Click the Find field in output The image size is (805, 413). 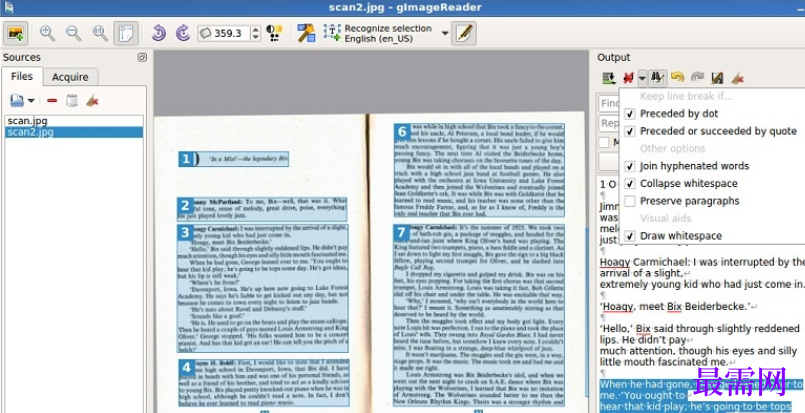(x=609, y=103)
